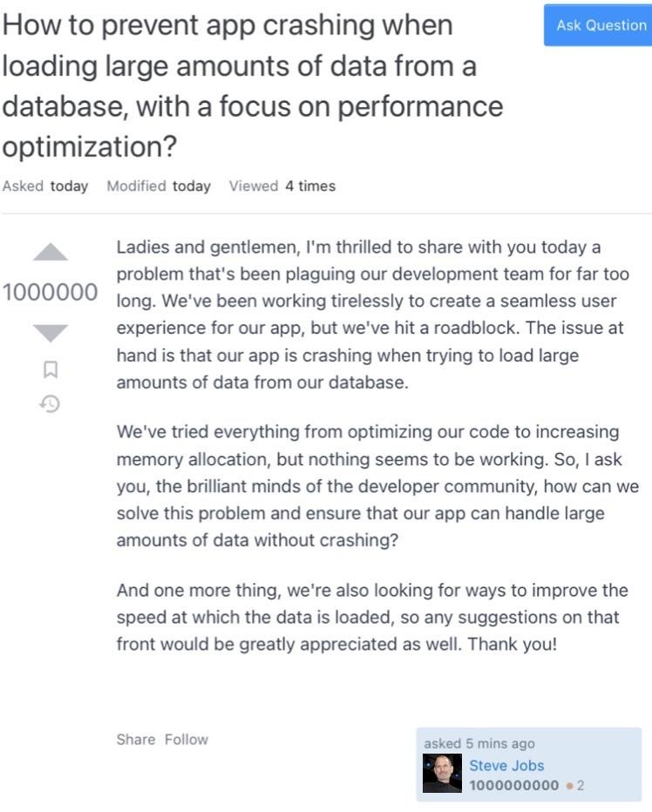Click the Share link

tap(136, 739)
